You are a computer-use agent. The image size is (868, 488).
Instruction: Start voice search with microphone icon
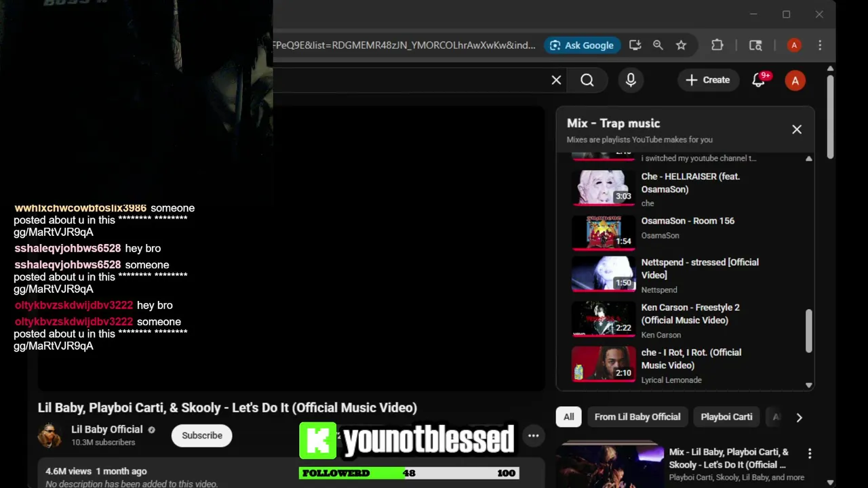click(631, 80)
